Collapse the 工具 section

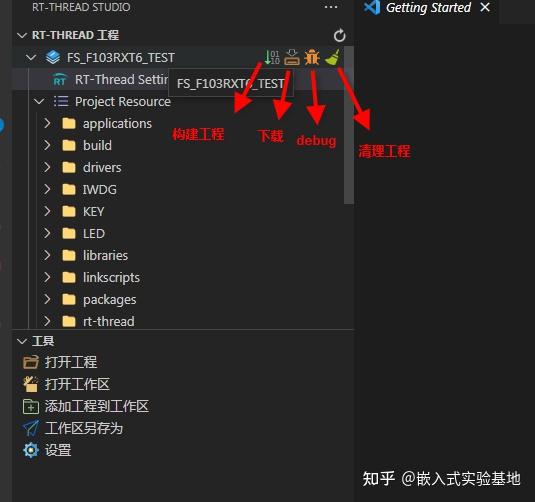22,341
